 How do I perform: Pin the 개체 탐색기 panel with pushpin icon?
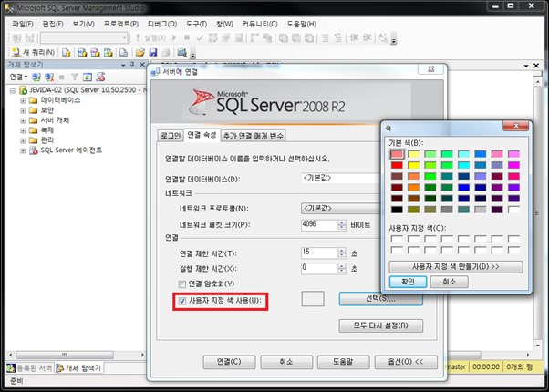click(132, 65)
